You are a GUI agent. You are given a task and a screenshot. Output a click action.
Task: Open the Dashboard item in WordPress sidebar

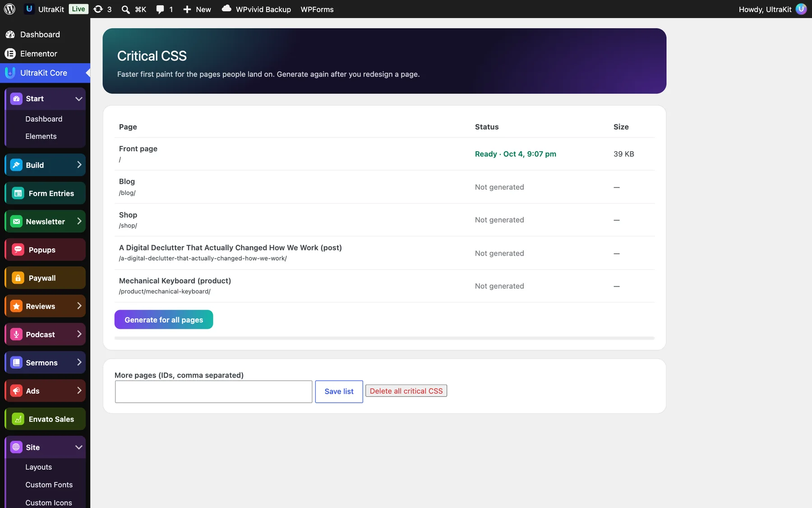coord(45,34)
